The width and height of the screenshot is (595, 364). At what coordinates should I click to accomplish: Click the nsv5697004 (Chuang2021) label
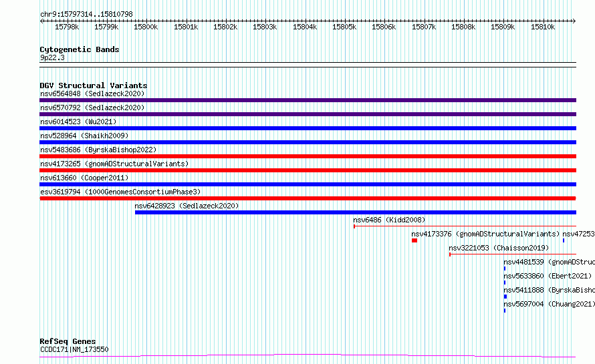pos(549,304)
